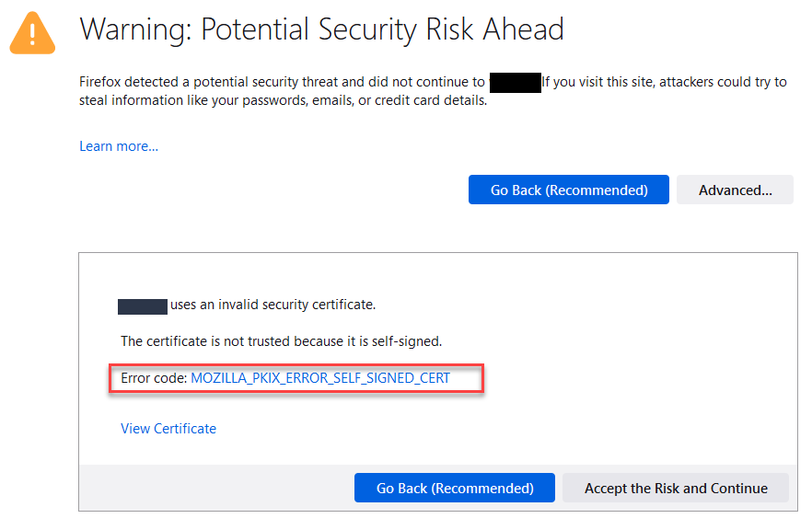Choose "Accept the Risk and Continue"

(676, 488)
